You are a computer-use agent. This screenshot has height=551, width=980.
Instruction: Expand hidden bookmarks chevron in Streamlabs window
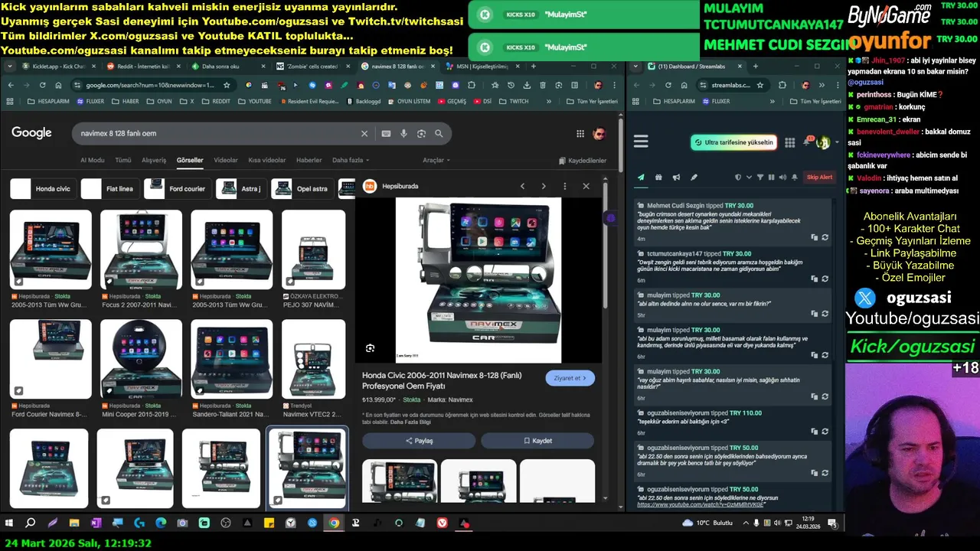tap(774, 101)
